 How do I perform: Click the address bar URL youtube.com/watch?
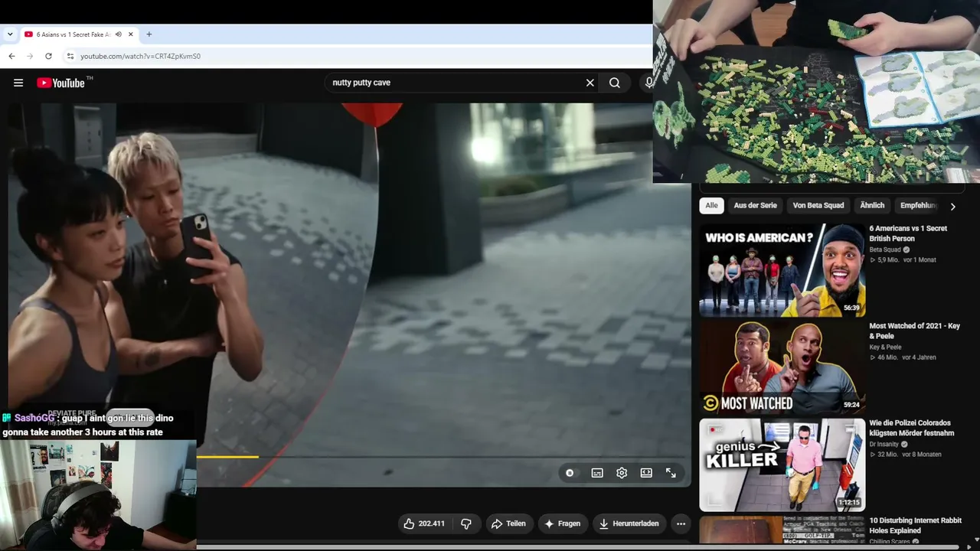[140, 56]
